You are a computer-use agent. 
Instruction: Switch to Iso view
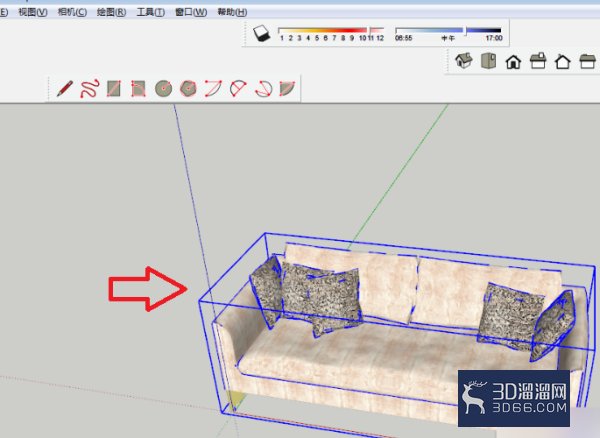pos(463,60)
